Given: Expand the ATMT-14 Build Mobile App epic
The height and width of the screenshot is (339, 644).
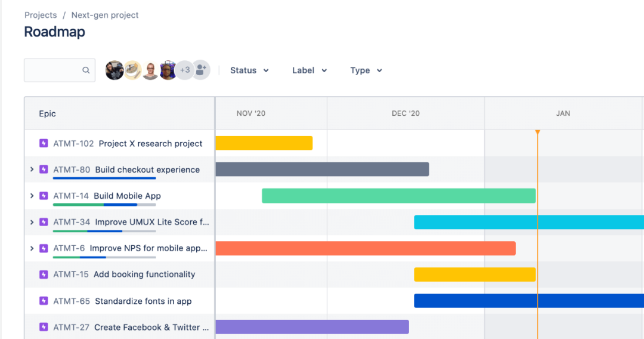Looking at the screenshot, I should pos(32,196).
